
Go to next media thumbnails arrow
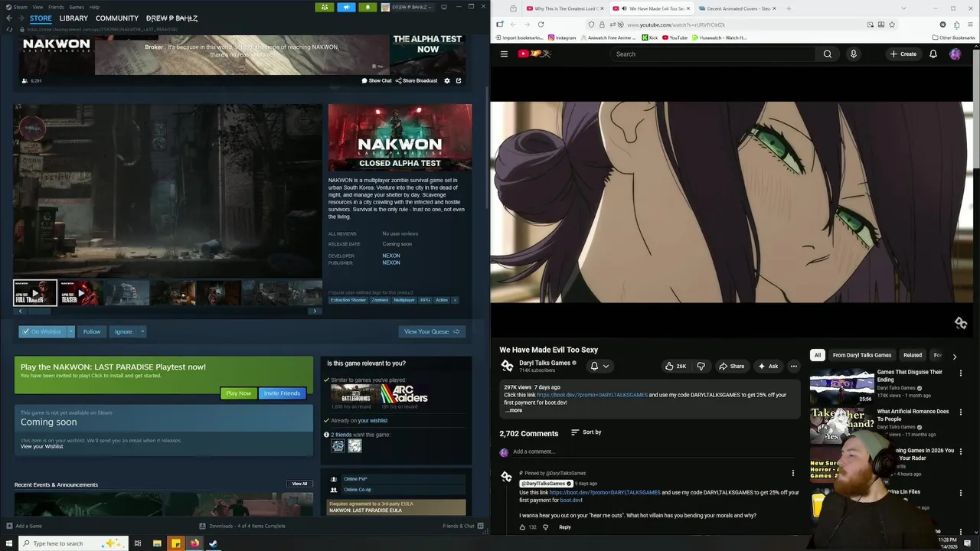(314, 311)
